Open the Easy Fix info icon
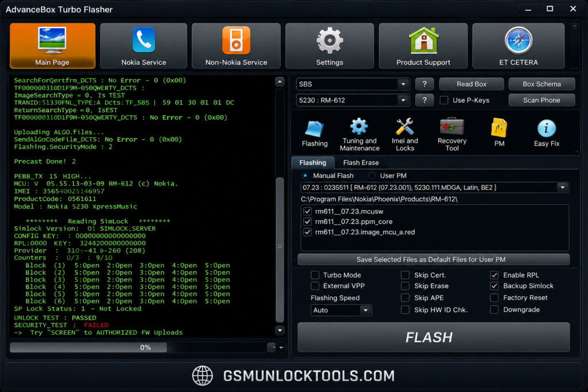The height and width of the screenshot is (392, 588). 547,129
